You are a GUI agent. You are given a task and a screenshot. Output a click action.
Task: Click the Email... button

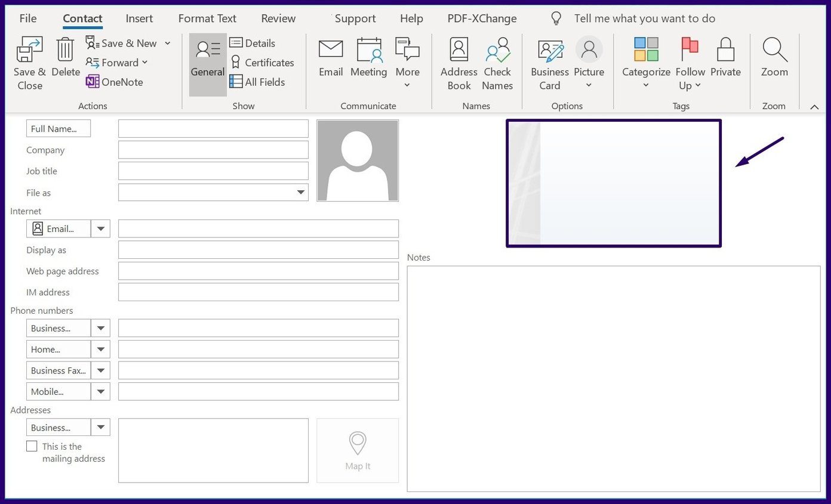point(59,228)
